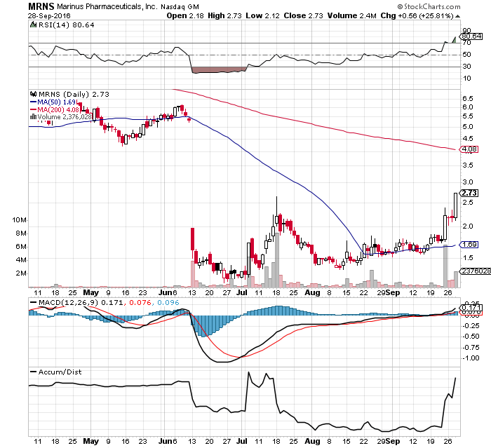Click the 28-Sep-2016 date label
491x448 pixels.
pos(49,16)
